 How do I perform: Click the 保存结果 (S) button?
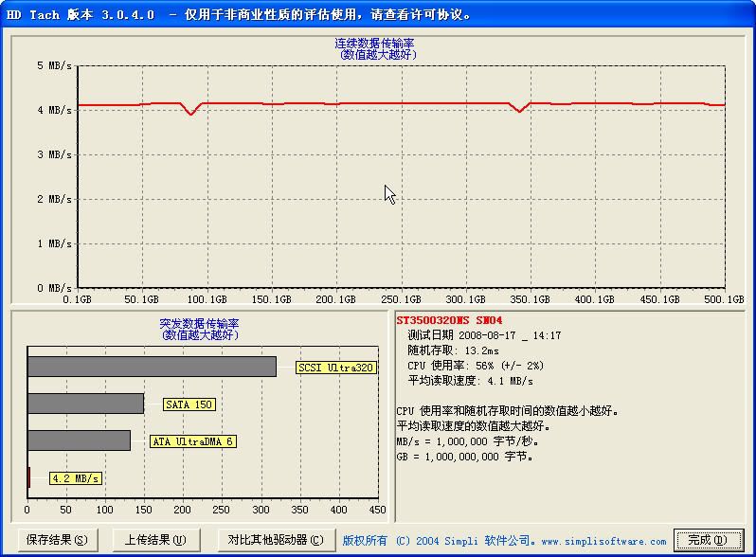coord(57,540)
